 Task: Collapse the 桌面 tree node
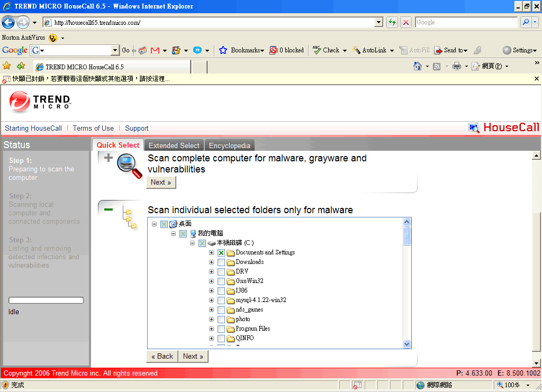tap(154, 224)
